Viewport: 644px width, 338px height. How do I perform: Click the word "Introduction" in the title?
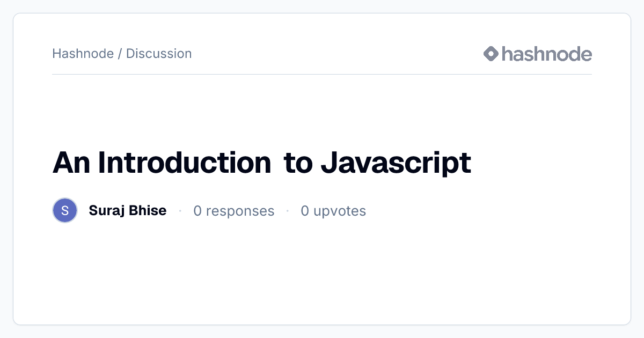click(185, 163)
